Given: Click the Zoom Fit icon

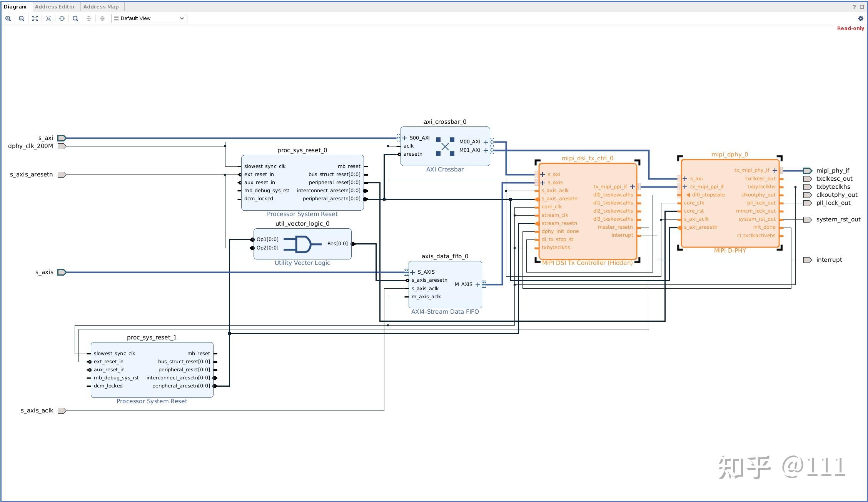Looking at the screenshot, I should coord(35,18).
